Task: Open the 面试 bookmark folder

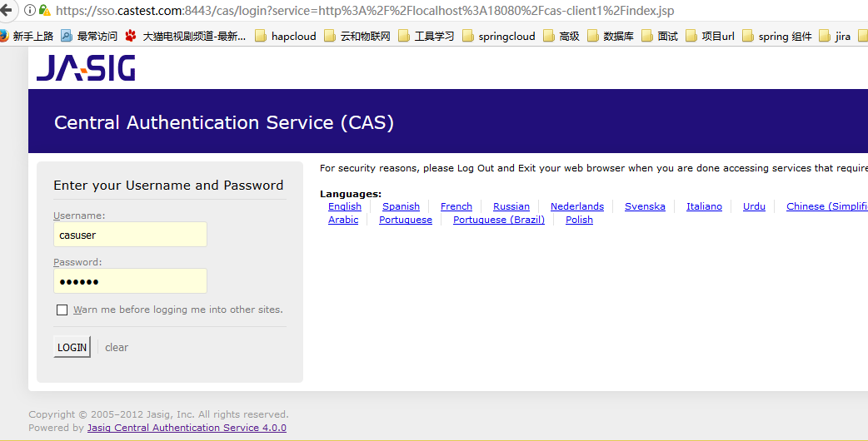Action: [660, 36]
